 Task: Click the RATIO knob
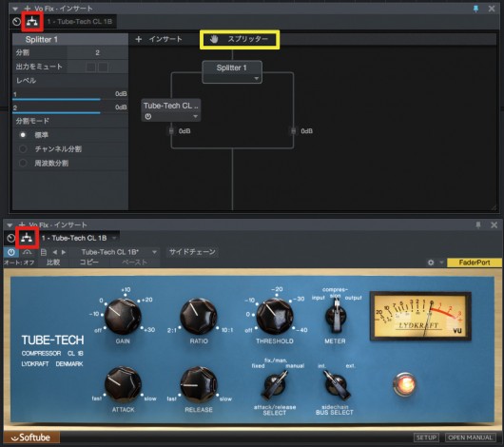199,316
